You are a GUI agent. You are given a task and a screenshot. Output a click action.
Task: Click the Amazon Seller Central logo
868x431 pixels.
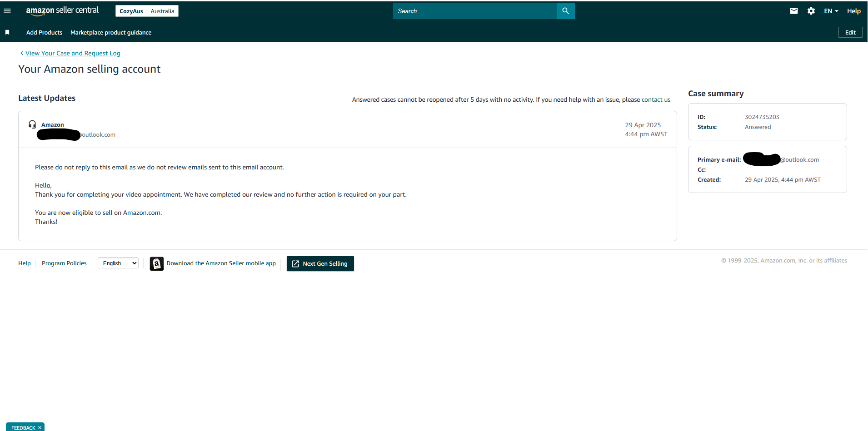[x=62, y=11]
